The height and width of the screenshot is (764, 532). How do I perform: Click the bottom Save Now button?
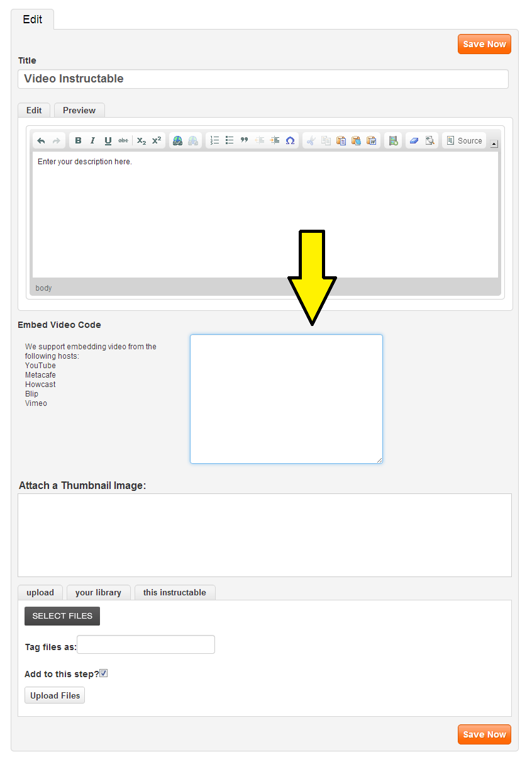pos(484,734)
